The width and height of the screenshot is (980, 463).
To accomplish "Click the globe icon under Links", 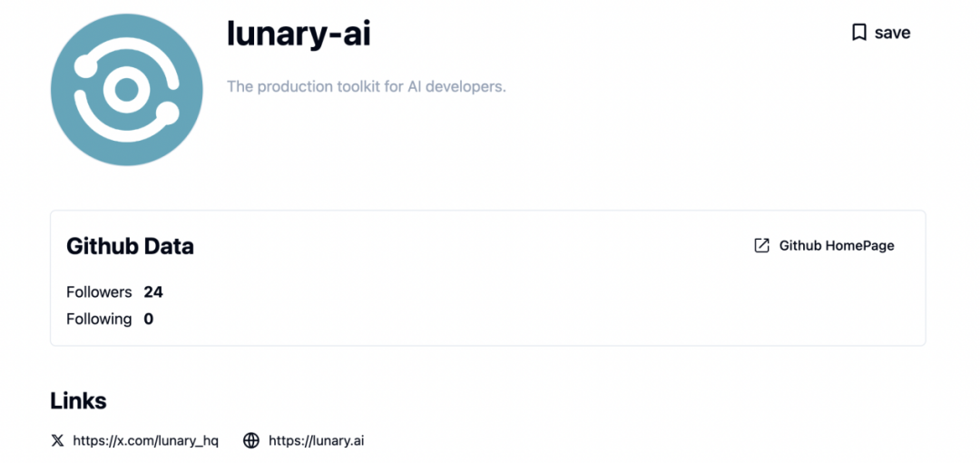I will 251,440.
